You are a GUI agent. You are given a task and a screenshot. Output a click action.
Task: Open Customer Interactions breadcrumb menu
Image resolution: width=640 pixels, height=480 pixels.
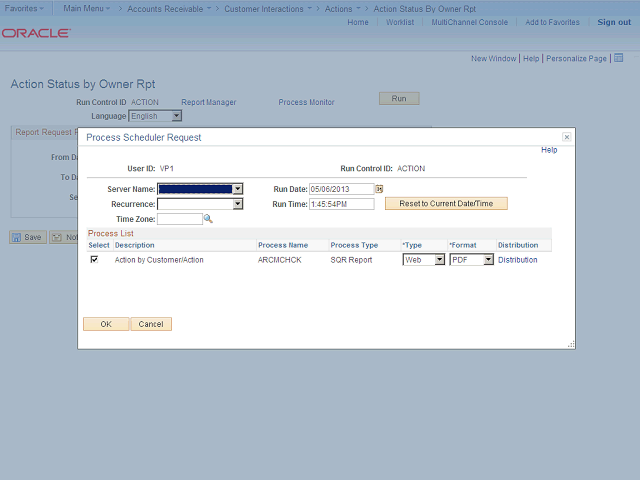coord(268,9)
